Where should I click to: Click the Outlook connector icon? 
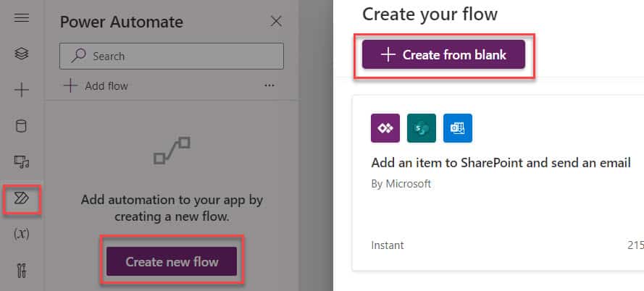pyautogui.click(x=458, y=128)
